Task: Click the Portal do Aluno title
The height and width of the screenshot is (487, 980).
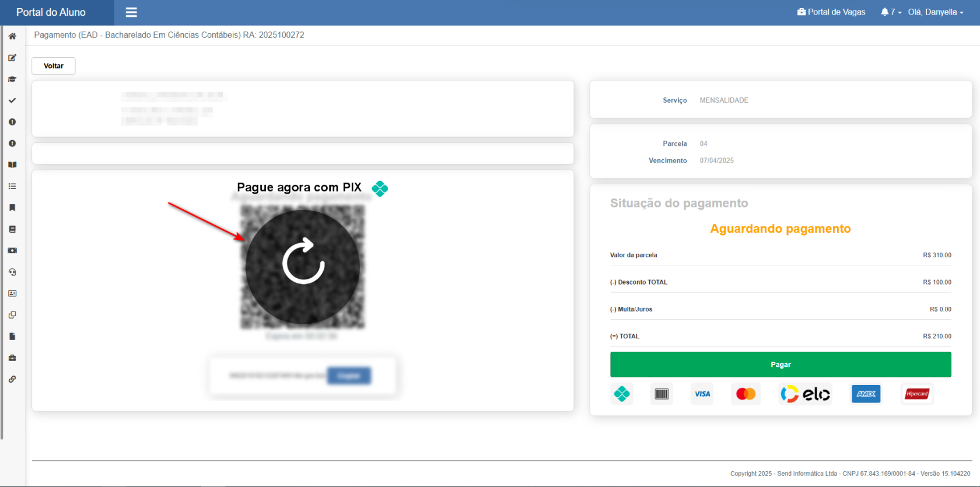Action: [x=51, y=12]
